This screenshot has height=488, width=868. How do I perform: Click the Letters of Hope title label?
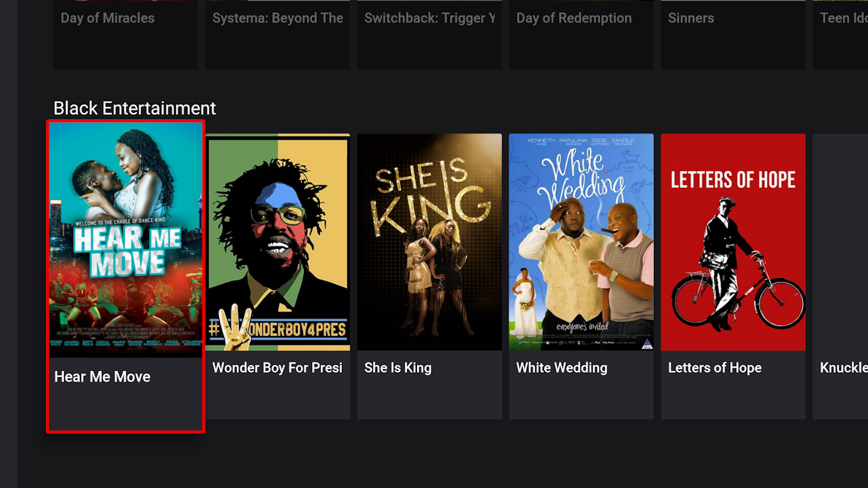point(715,368)
